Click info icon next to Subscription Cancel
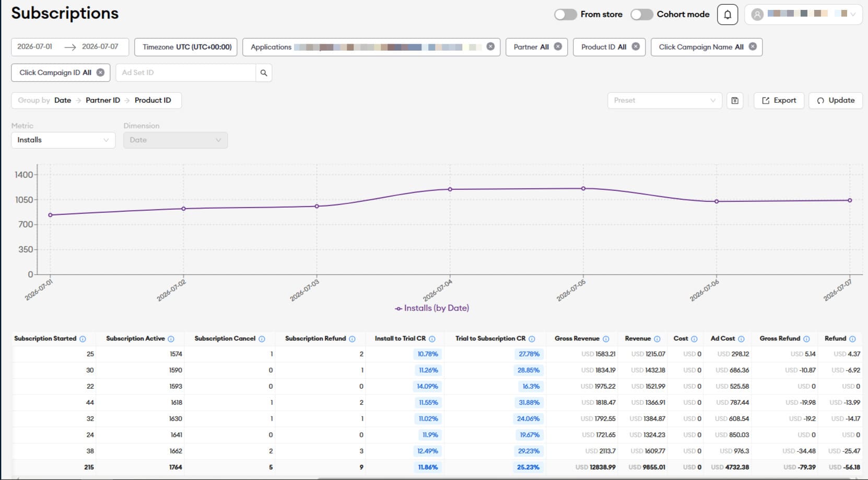Screen dimensions: 868x480 click(x=262, y=339)
